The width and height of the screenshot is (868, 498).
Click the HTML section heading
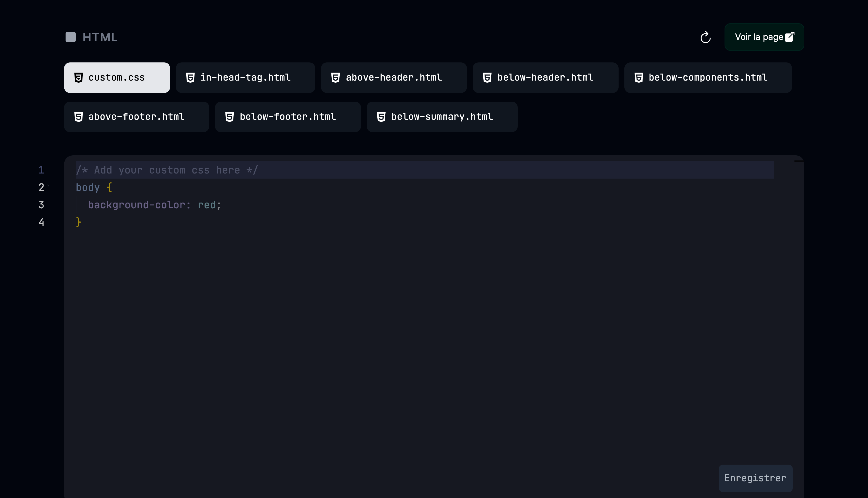[x=100, y=37]
